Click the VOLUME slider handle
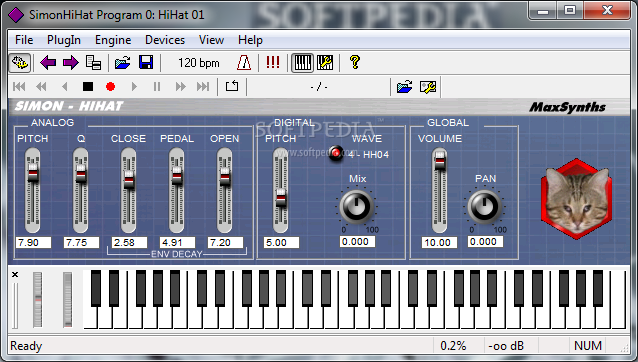638x362 pixels. coord(439,161)
